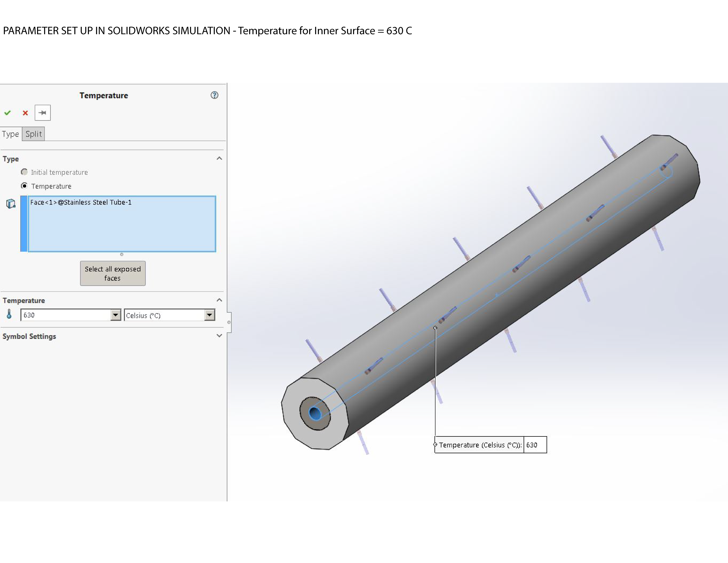728x563 pixels.
Task: Click the red X to cancel
Action: pyautogui.click(x=25, y=113)
